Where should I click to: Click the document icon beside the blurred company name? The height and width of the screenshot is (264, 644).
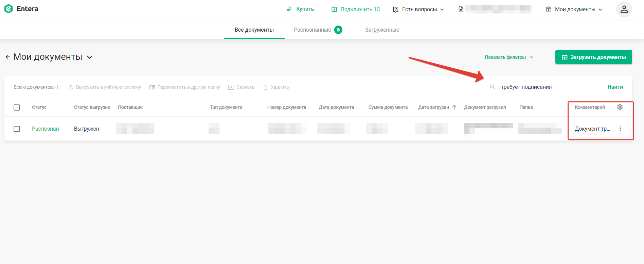point(461,9)
